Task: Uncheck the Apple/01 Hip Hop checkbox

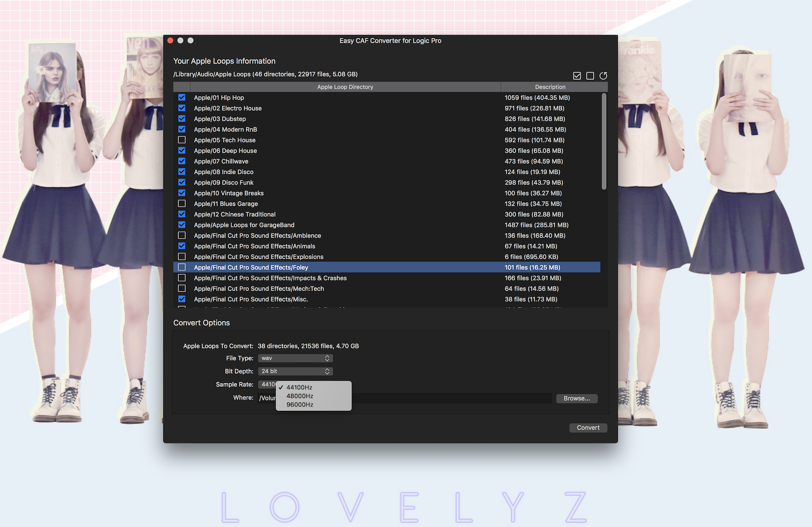Action: [x=182, y=98]
